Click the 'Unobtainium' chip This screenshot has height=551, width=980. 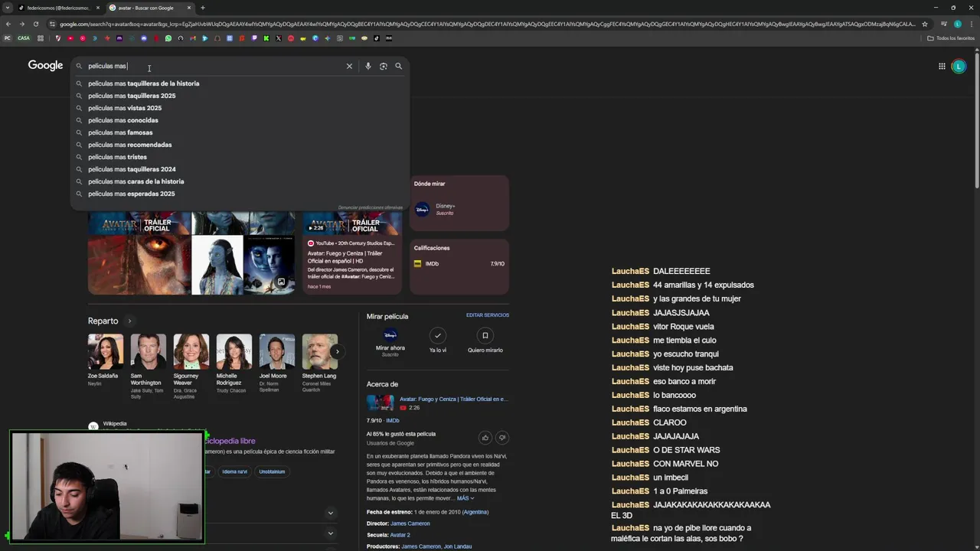272,471
